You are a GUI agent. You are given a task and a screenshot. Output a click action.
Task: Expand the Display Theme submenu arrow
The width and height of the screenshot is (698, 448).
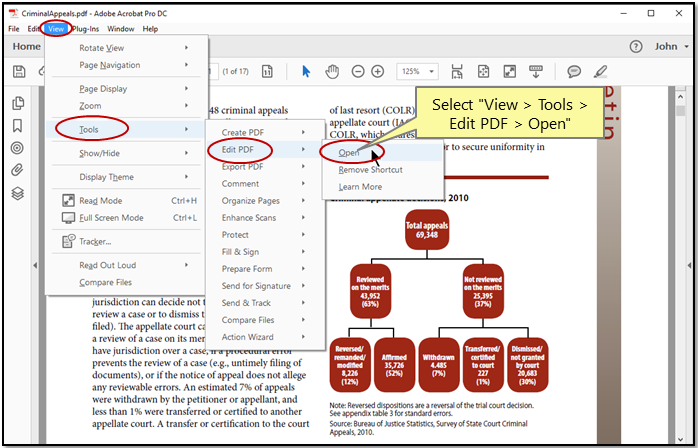coord(187,176)
